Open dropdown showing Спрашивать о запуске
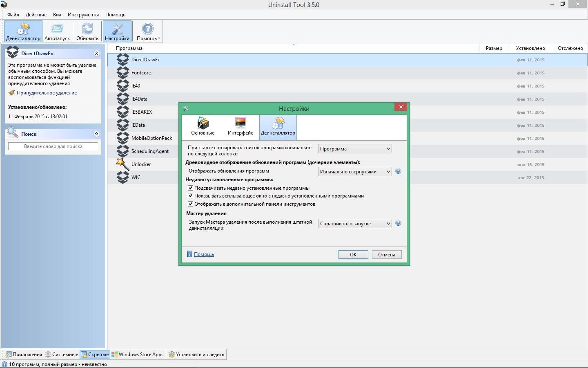 355,224
